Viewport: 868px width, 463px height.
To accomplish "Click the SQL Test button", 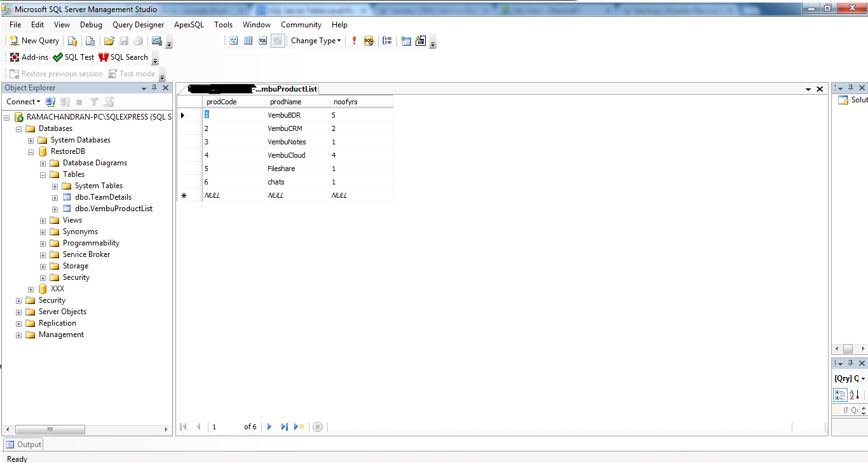I will [x=74, y=57].
